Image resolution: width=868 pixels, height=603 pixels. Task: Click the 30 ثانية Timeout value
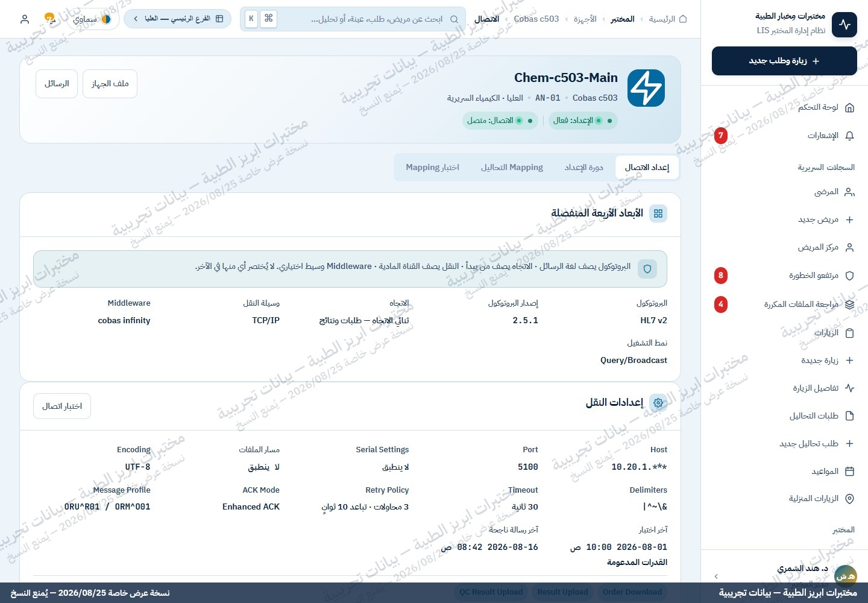pos(525,507)
